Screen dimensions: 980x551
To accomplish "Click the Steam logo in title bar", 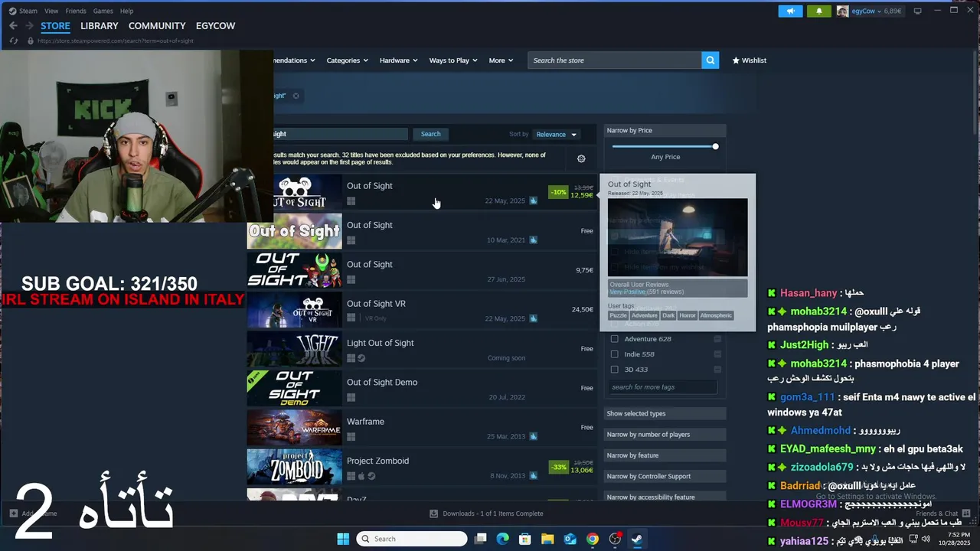I will point(12,11).
